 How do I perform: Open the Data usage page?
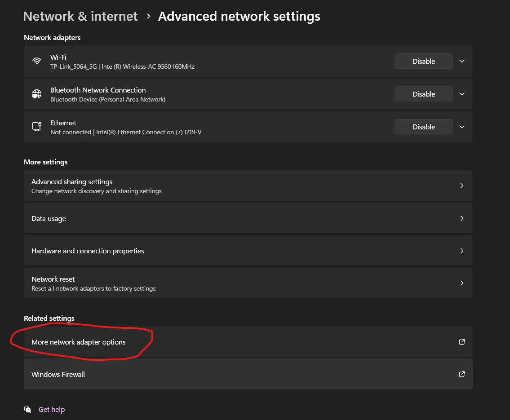[x=248, y=218]
